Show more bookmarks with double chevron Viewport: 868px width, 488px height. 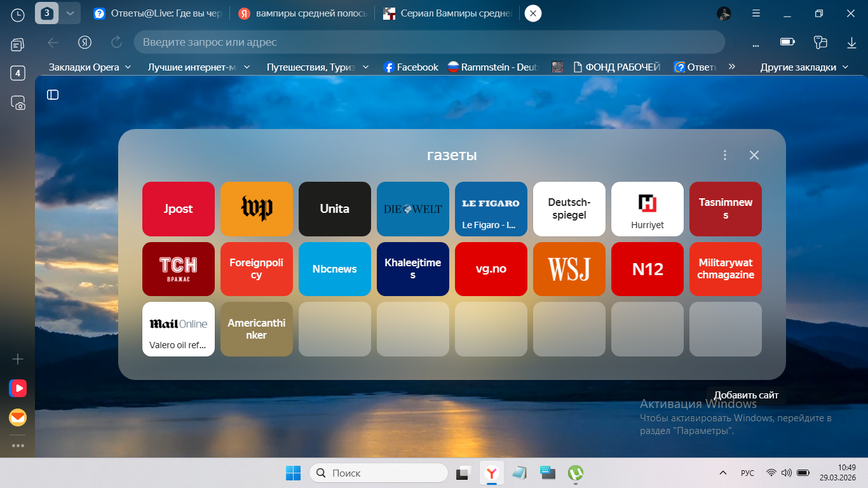[732, 66]
